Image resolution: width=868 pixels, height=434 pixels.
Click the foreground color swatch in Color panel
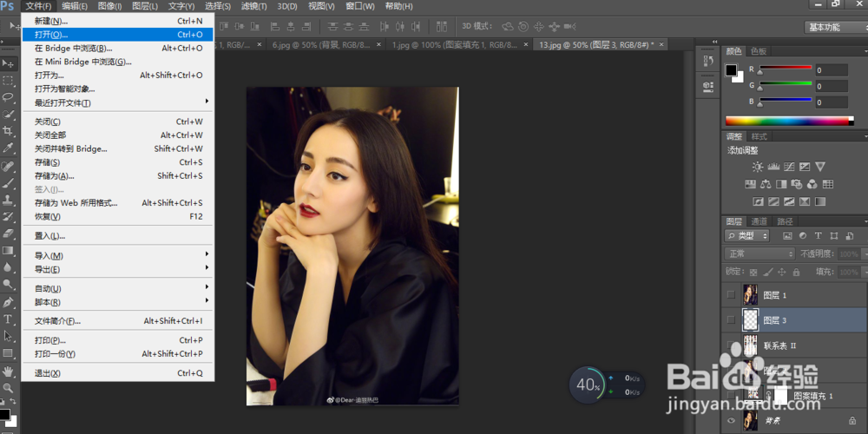(x=731, y=70)
